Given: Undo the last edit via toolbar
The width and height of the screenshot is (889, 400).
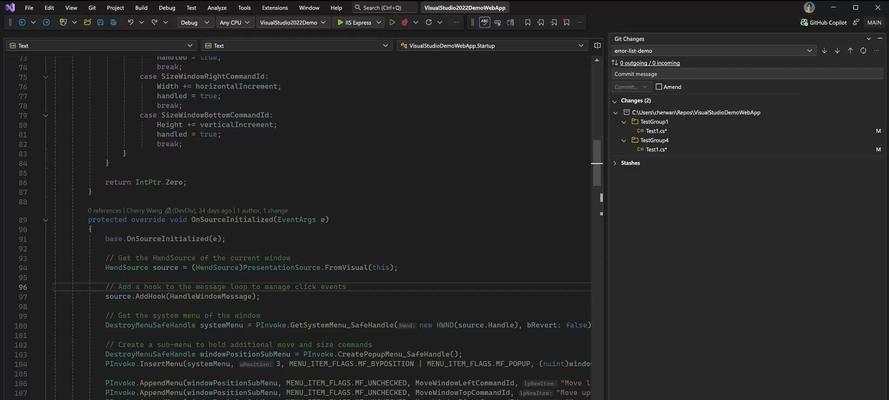Looking at the screenshot, I should point(130,23).
